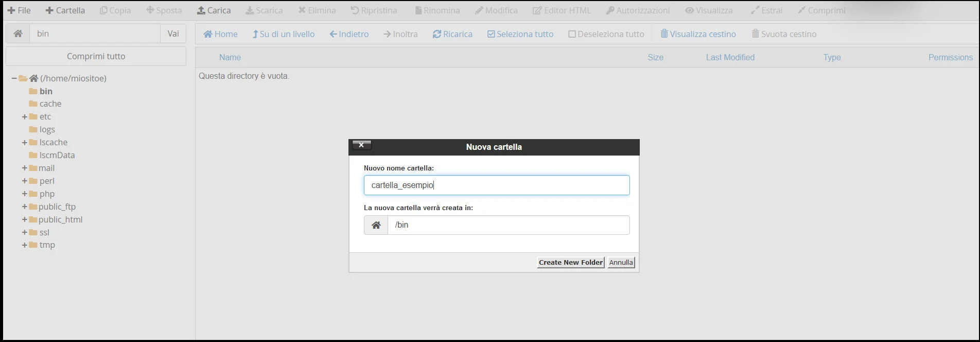
Task: Sort by Last Modified column header
Action: tap(730, 57)
